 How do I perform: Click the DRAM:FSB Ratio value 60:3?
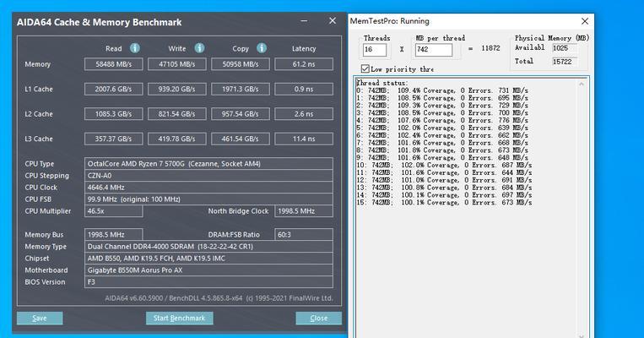304,235
